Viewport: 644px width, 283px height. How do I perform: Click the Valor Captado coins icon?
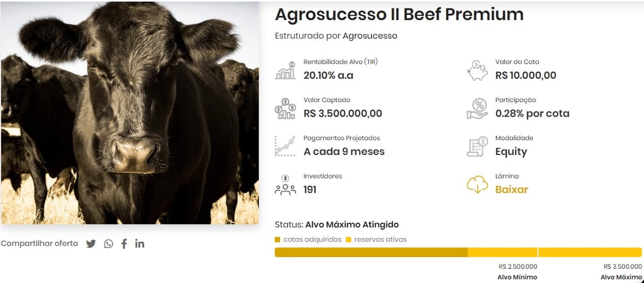tap(285, 108)
